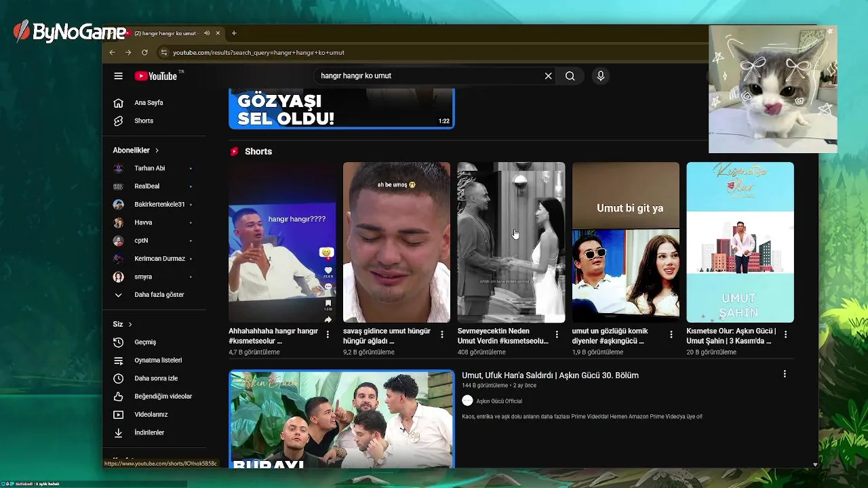Click 'Sevmeyecektin Neden Umut Verdin' short title
868x488 pixels.
(502, 335)
